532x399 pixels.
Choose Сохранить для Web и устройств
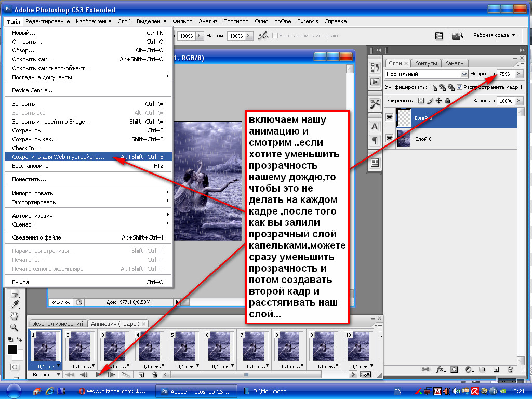point(88,157)
